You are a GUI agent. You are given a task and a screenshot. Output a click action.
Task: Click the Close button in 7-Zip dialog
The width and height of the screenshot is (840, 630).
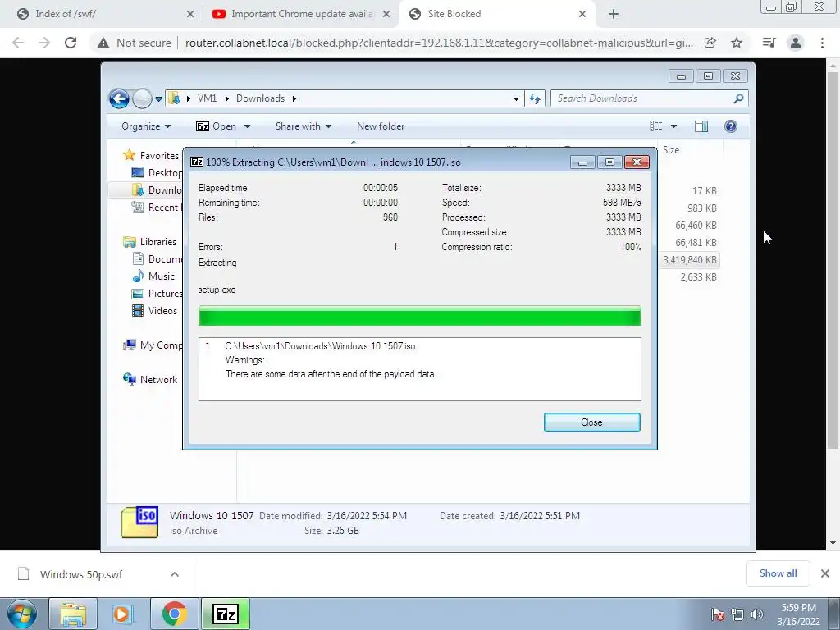(x=591, y=422)
